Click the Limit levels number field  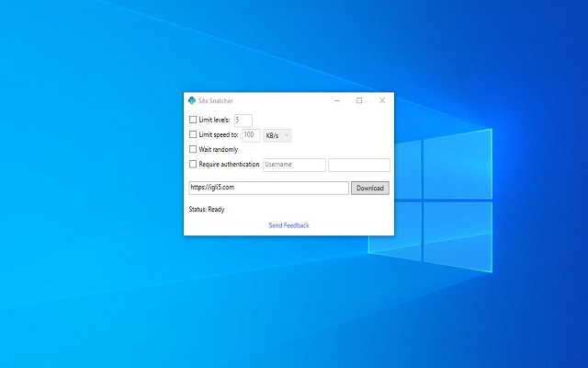point(243,120)
